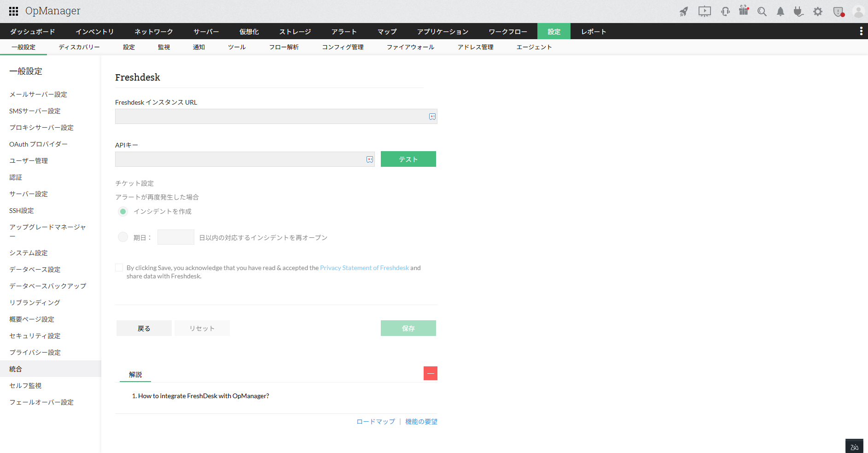The image size is (868, 453).
Task: Open notifications via the bell icon
Action: 780,12
